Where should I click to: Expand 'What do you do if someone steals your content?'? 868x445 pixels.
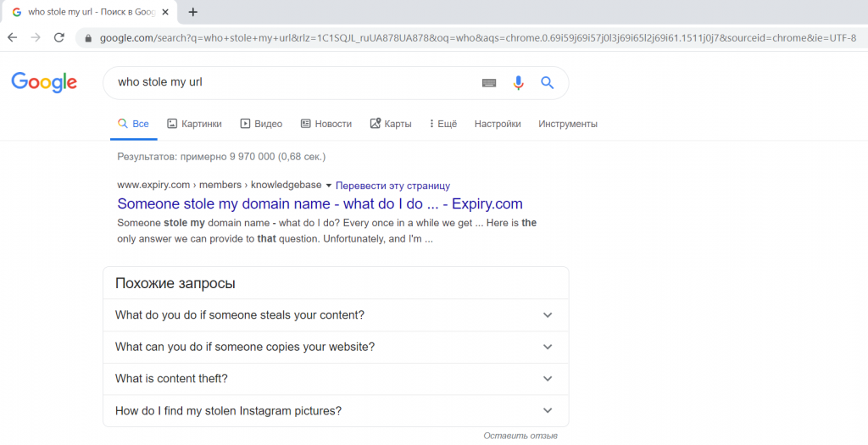click(336, 315)
